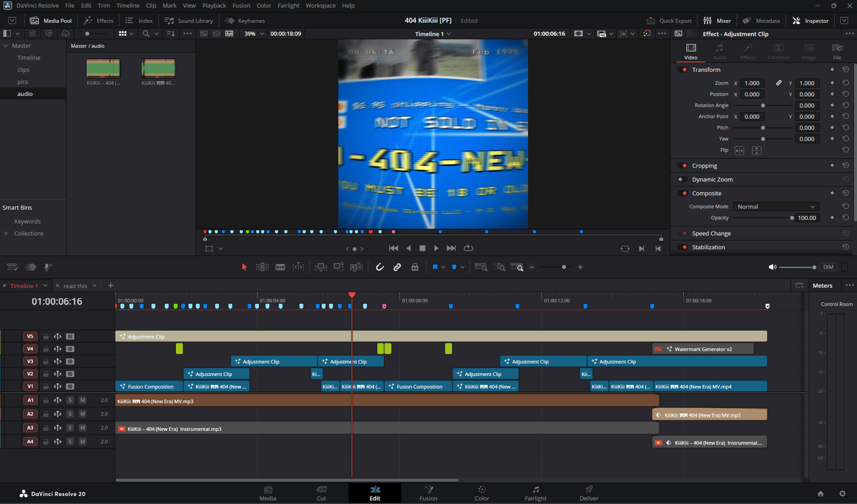This screenshot has height=504, width=857.
Task: Switch to the Color page tab
Action: [x=482, y=493]
